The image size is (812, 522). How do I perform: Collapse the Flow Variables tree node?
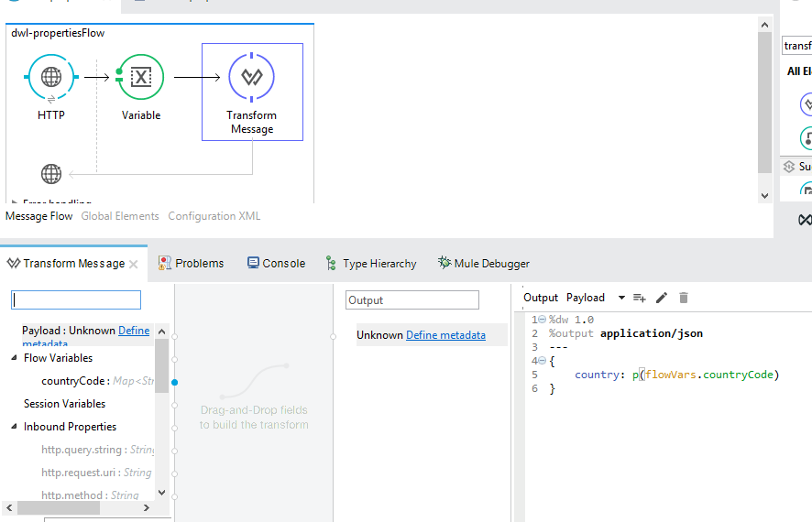(14, 358)
